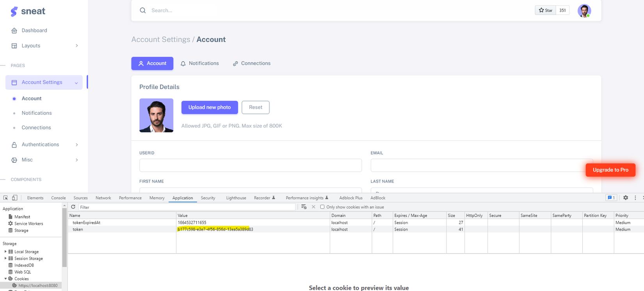The image size is (644, 291).
Task: Open the DevTools settings gear
Action: [626, 198]
